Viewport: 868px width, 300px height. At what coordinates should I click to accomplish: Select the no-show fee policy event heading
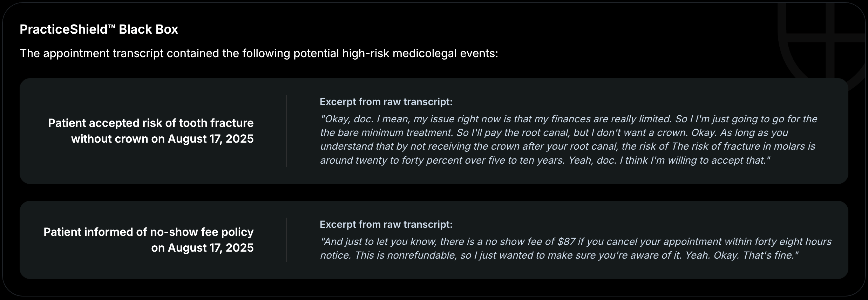(x=148, y=232)
